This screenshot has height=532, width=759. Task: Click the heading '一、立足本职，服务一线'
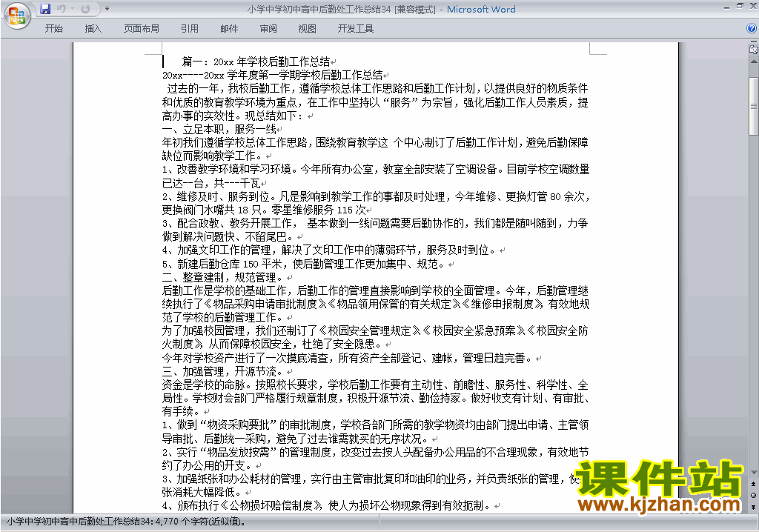(219, 129)
